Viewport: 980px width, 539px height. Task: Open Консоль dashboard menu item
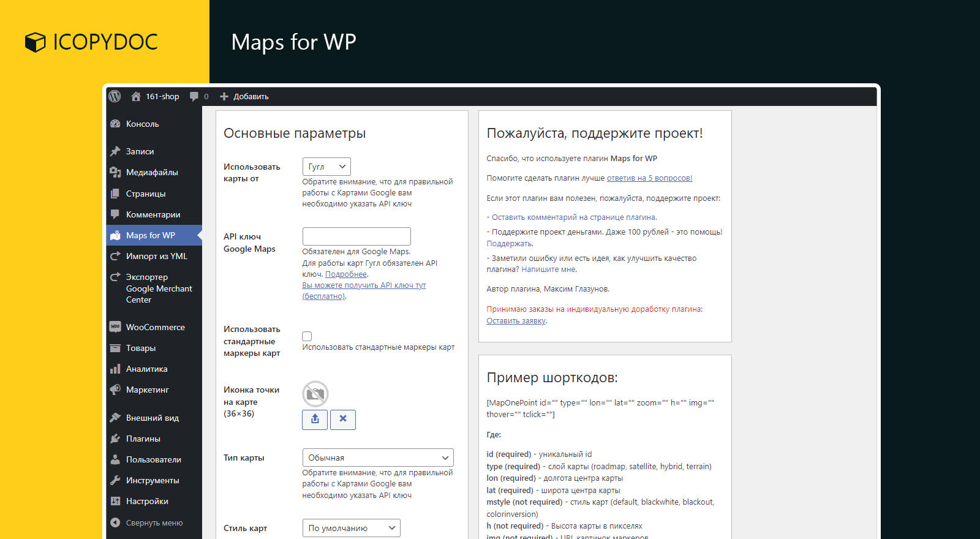click(142, 124)
